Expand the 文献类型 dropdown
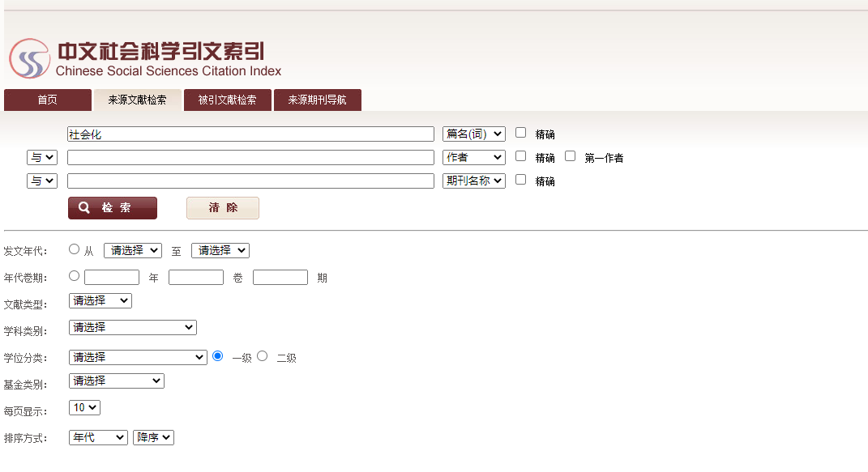This screenshot has height=472, width=868. point(100,300)
